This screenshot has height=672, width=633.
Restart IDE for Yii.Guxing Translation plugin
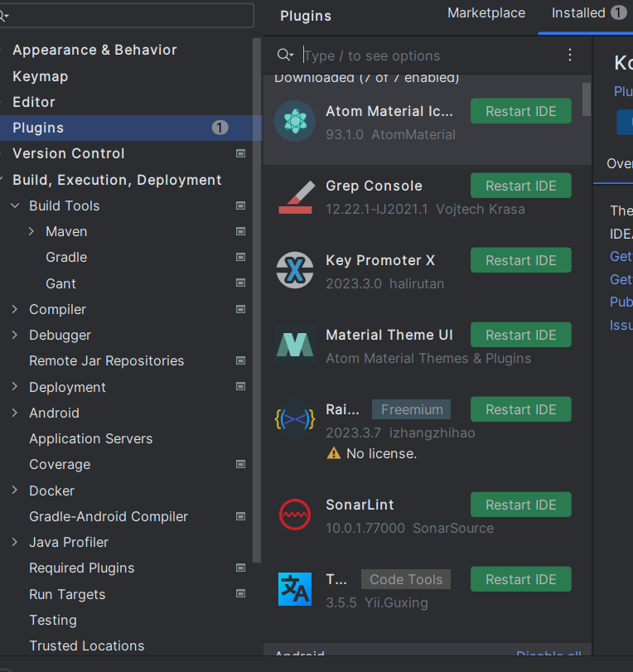[x=520, y=579]
